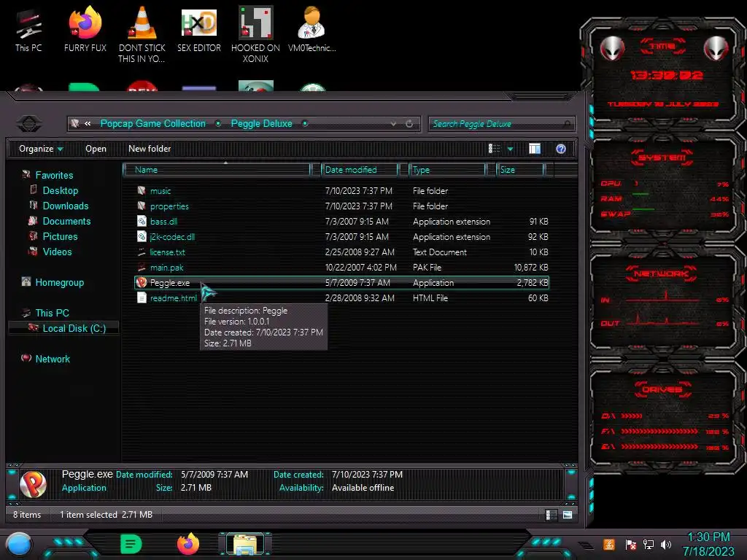Viewport: 747px width, 560px height.
Task: Sort by Date modified column
Action: point(360,169)
